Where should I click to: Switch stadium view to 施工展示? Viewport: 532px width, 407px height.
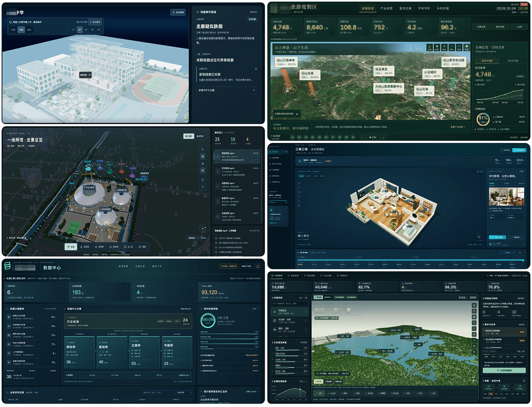189,136
